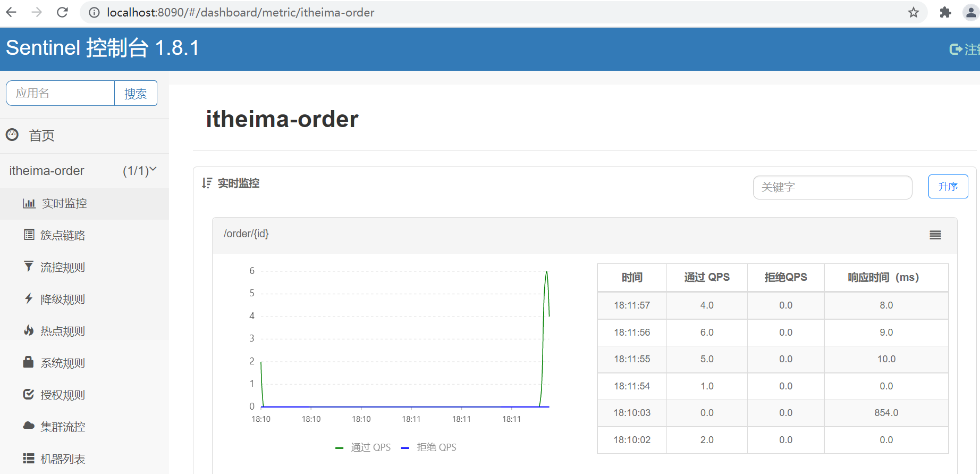Click the machine list grid icon
The width and height of the screenshot is (980, 474).
(29, 458)
